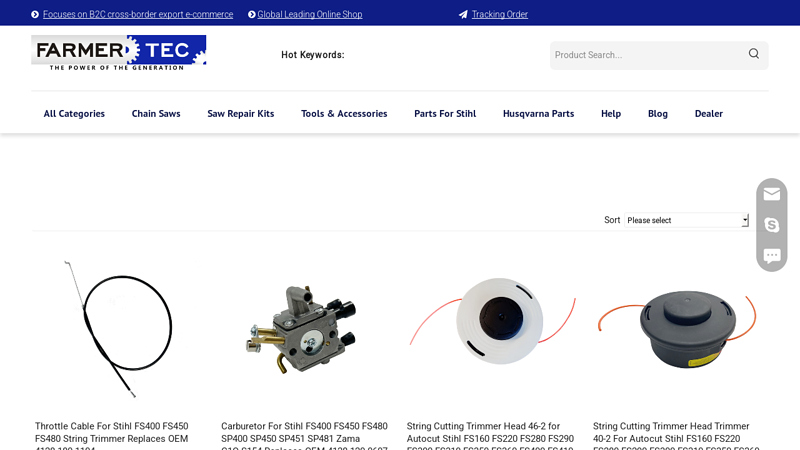Click the arrow icon before Global Leading Online Shop
Screen dimensions: 800x450
click(x=252, y=14)
